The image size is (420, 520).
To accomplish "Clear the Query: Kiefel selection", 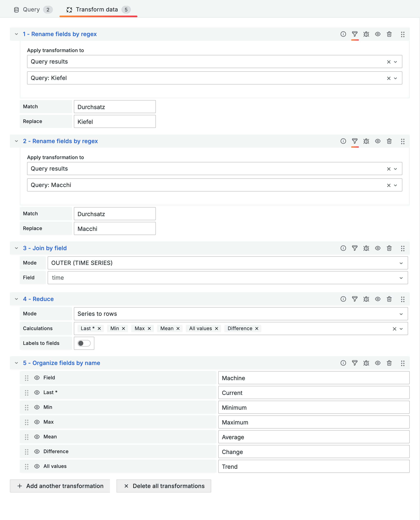I will [389, 78].
